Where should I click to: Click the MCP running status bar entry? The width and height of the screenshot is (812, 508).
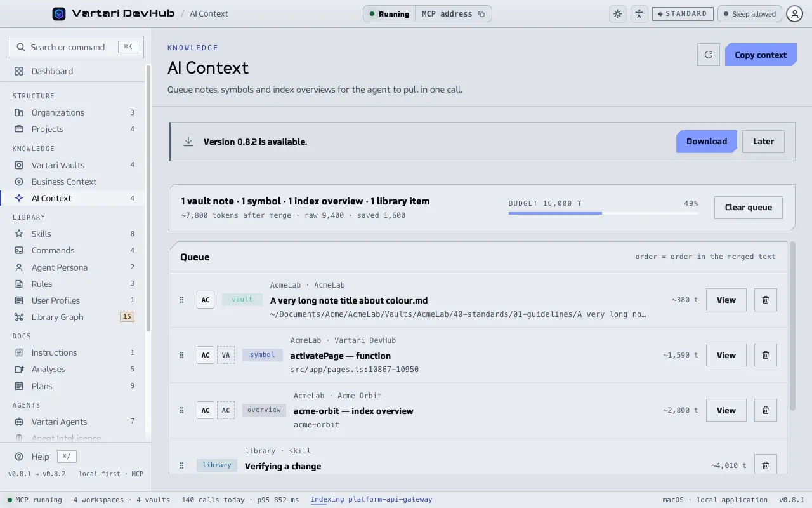click(35, 500)
